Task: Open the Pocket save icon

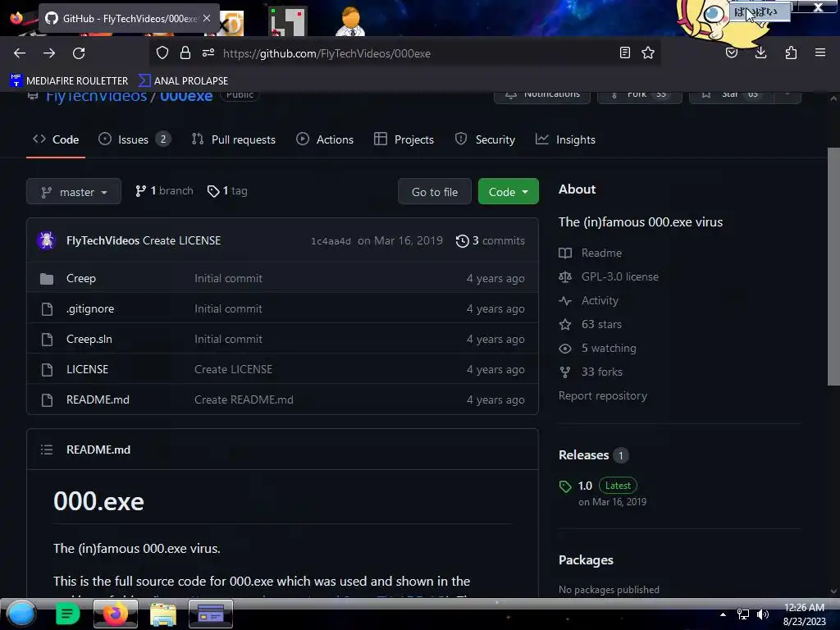Action: (x=732, y=53)
